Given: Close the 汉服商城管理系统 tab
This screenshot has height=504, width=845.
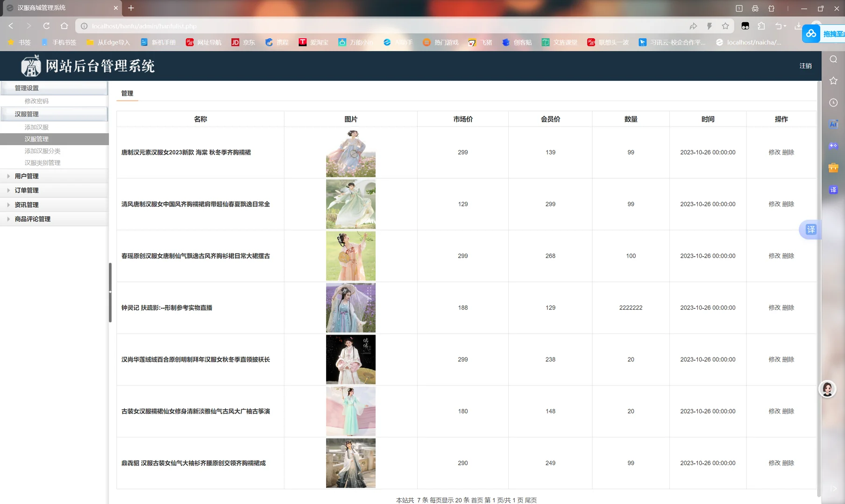Looking at the screenshot, I should click(116, 8).
